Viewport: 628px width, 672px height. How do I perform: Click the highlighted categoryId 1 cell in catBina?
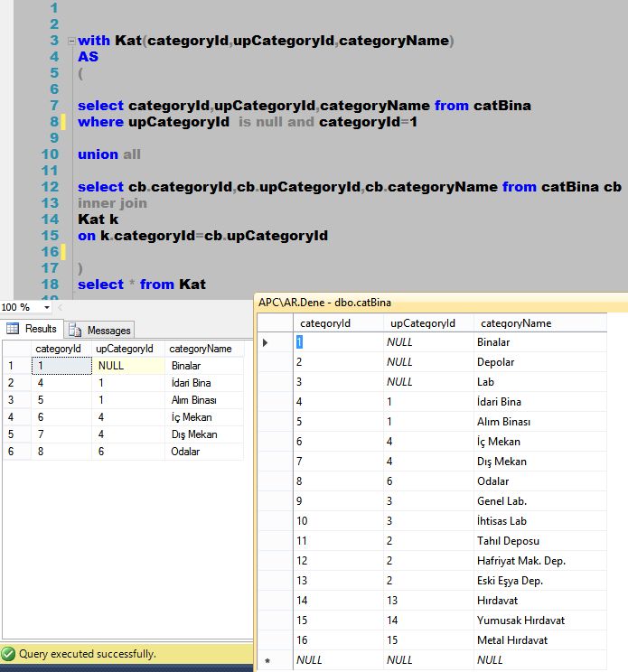click(338, 342)
